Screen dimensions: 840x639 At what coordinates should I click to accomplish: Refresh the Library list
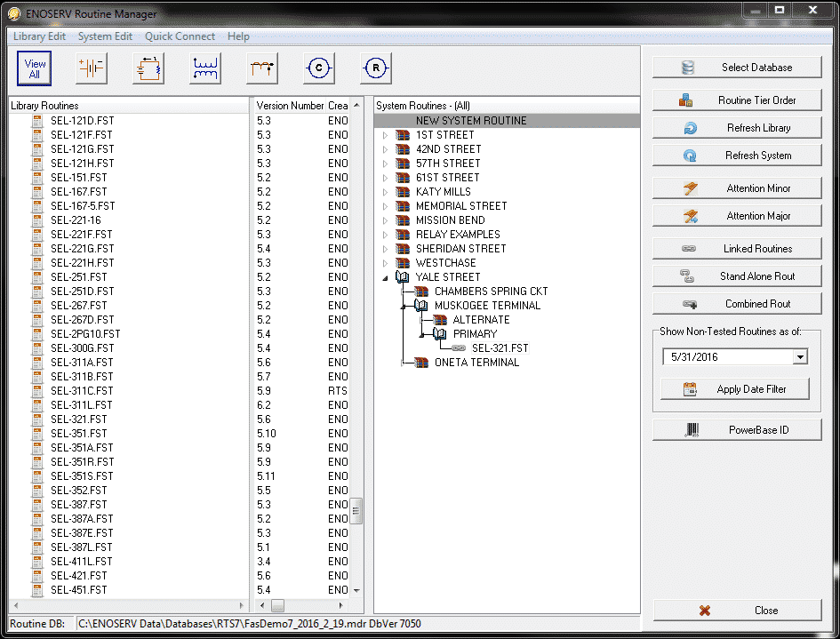click(737, 128)
